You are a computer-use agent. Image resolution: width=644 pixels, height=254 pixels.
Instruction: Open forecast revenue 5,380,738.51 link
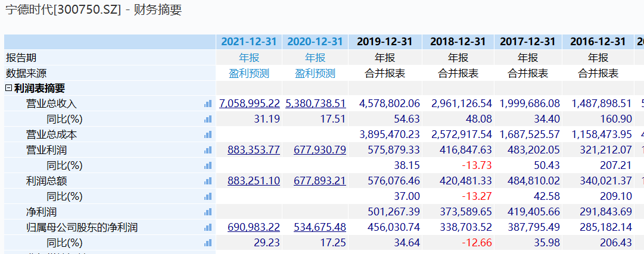coord(315,104)
